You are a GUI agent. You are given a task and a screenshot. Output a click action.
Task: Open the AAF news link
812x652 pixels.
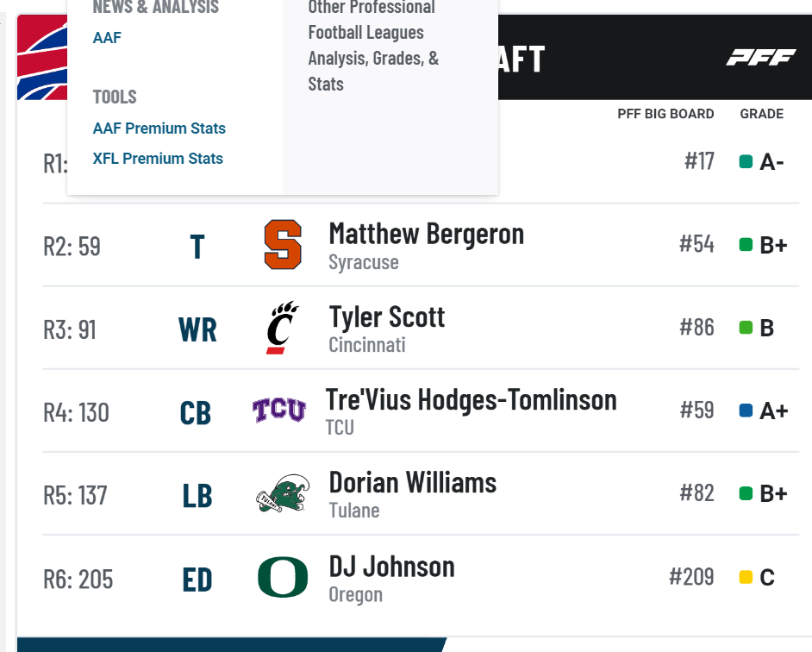(107, 38)
